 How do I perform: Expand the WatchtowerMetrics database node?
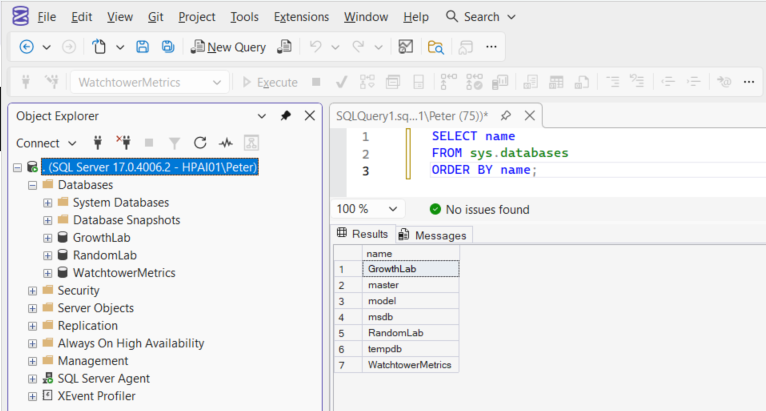click(47, 273)
